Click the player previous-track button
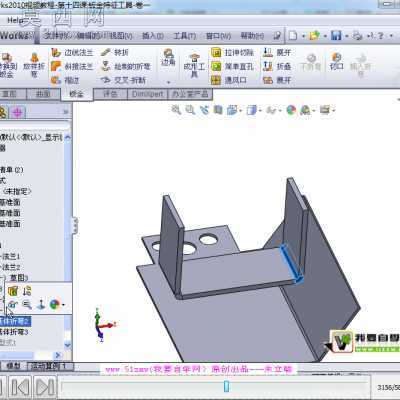The width and height of the screenshot is (400, 400). [20, 387]
